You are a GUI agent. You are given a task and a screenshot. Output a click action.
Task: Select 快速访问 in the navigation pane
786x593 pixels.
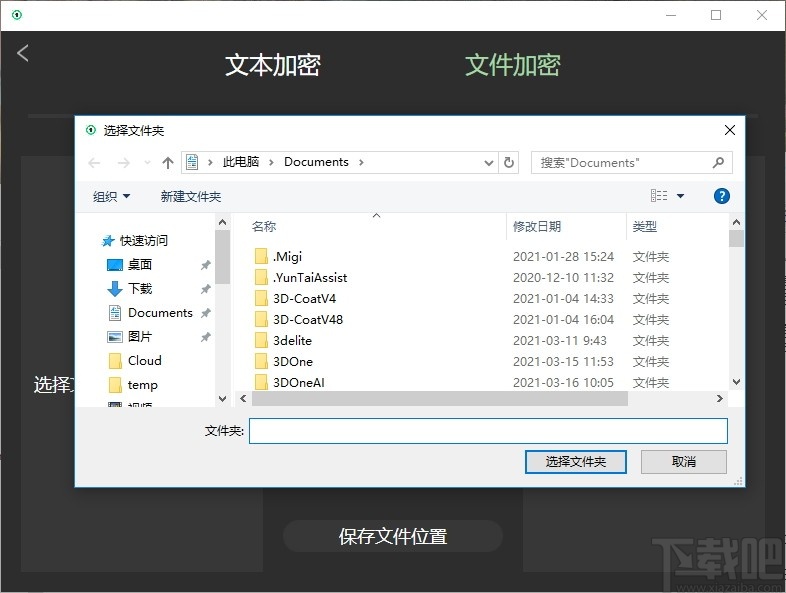pos(134,241)
